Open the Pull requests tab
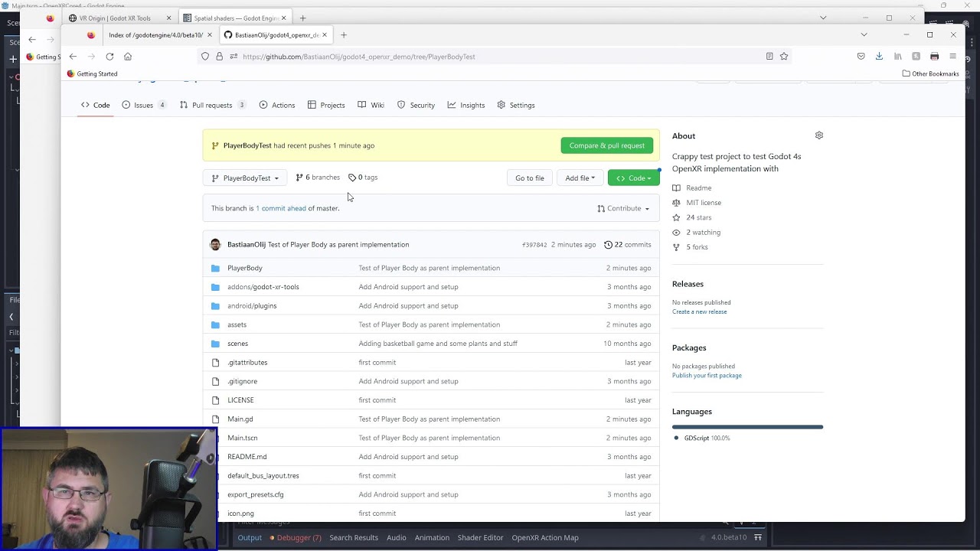 (x=212, y=105)
